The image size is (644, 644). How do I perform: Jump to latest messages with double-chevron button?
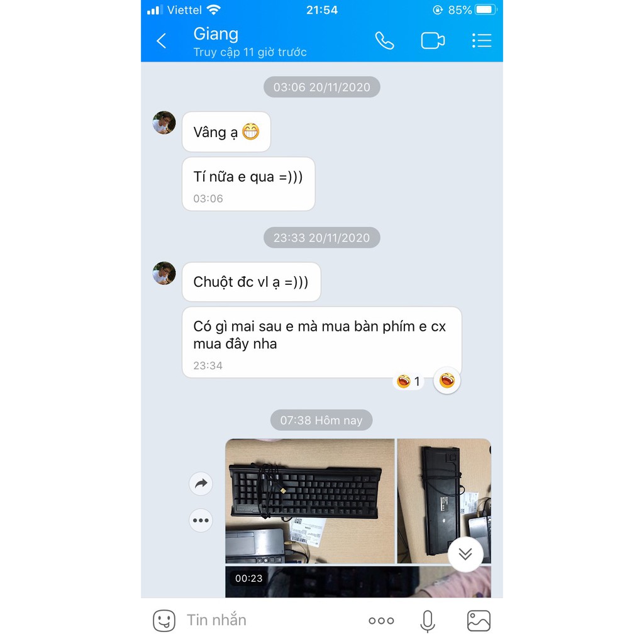[465, 554]
